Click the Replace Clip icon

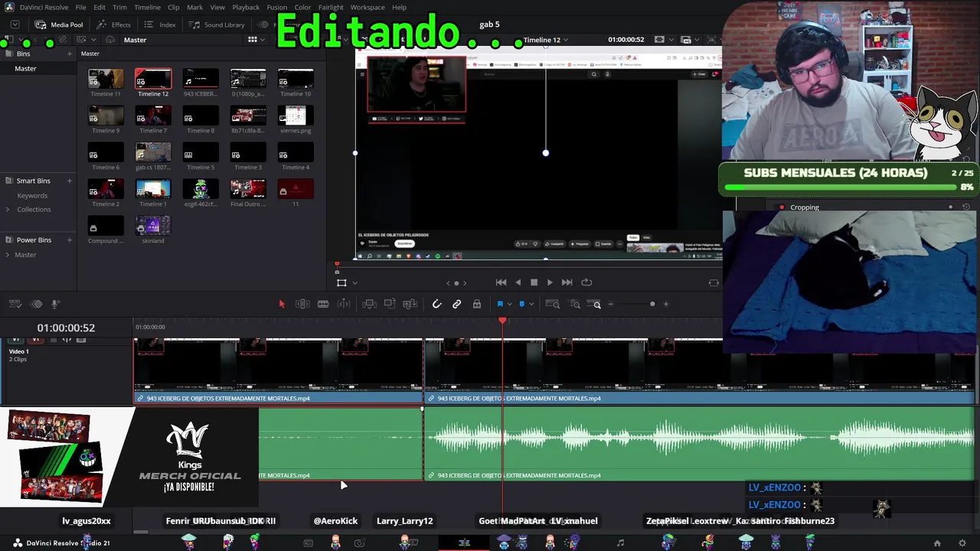click(410, 305)
